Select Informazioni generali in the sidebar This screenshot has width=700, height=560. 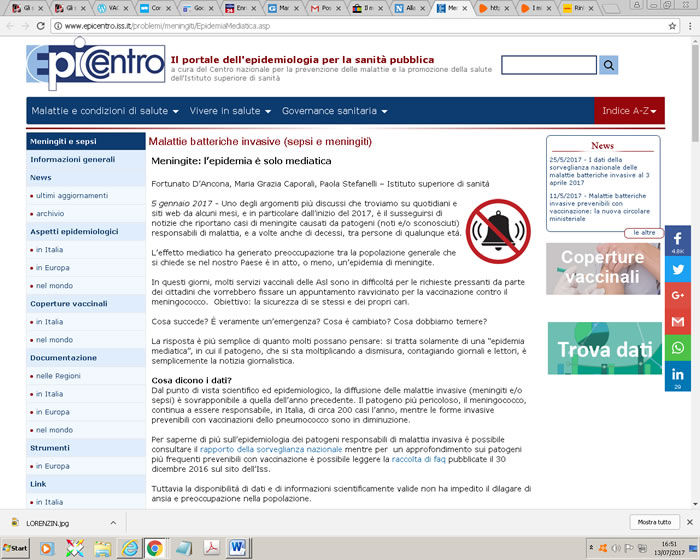(72, 159)
